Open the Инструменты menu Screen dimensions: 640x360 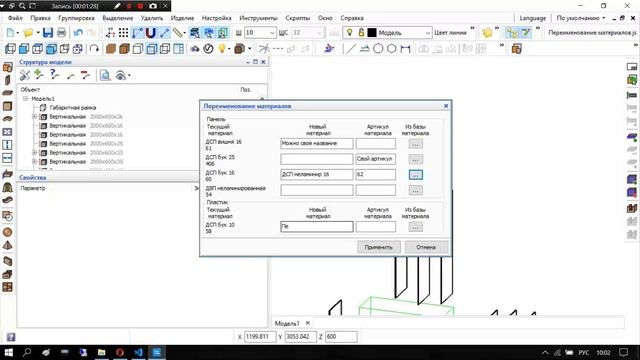point(258,18)
